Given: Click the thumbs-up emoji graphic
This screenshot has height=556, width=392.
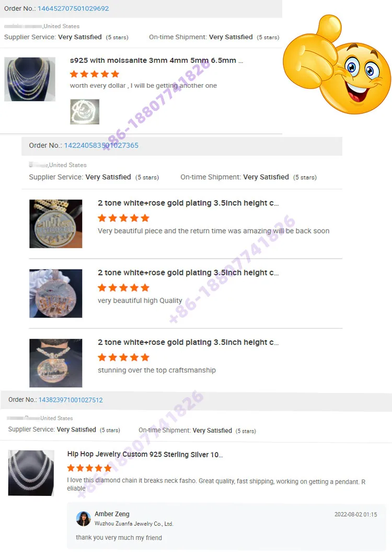Looking at the screenshot, I should pyautogui.click(x=337, y=65).
